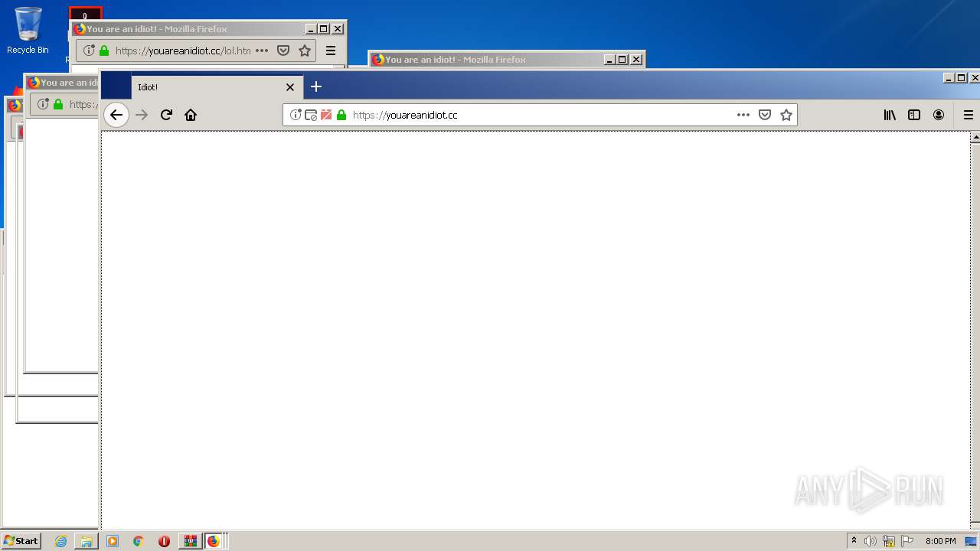
Task: Open page actions menu in the front window
Action: [x=743, y=115]
